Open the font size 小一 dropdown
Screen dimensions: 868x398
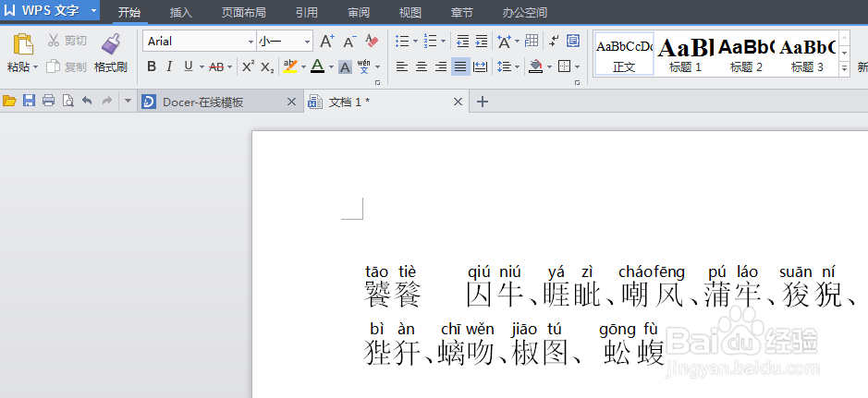[307, 42]
